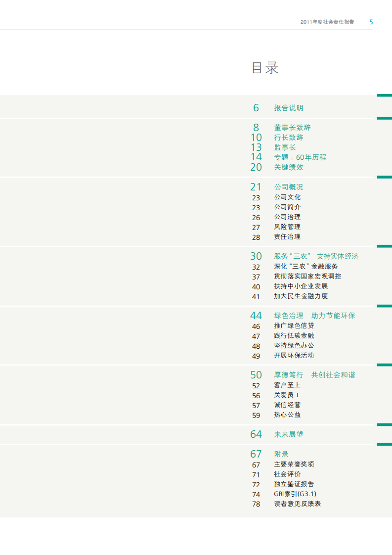Click the large page number 21

(x=256, y=187)
